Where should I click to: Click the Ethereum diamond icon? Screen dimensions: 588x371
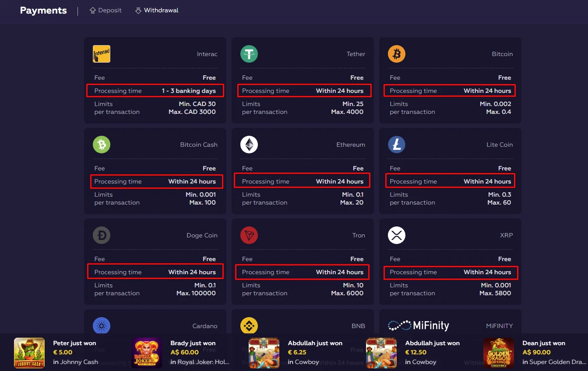pyautogui.click(x=249, y=145)
